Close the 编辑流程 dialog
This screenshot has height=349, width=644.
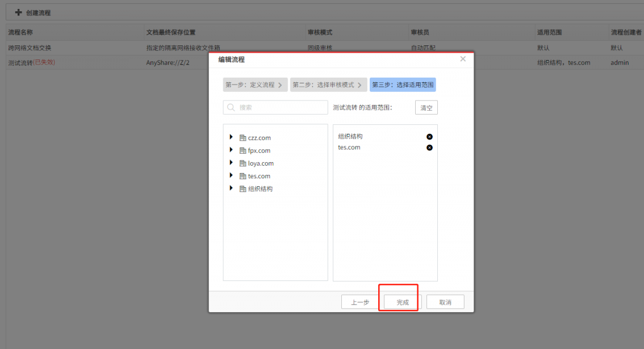pos(463,59)
